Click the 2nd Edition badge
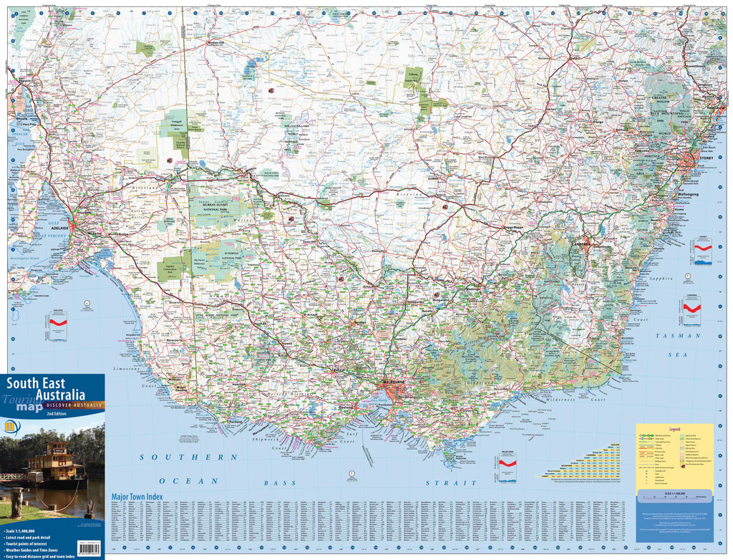 [x=57, y=414]
